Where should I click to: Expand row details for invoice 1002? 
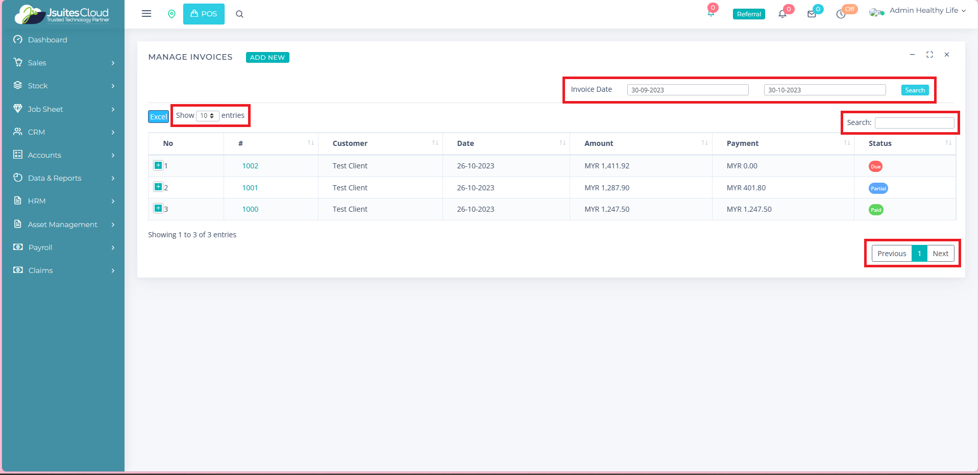click(158, 165)
